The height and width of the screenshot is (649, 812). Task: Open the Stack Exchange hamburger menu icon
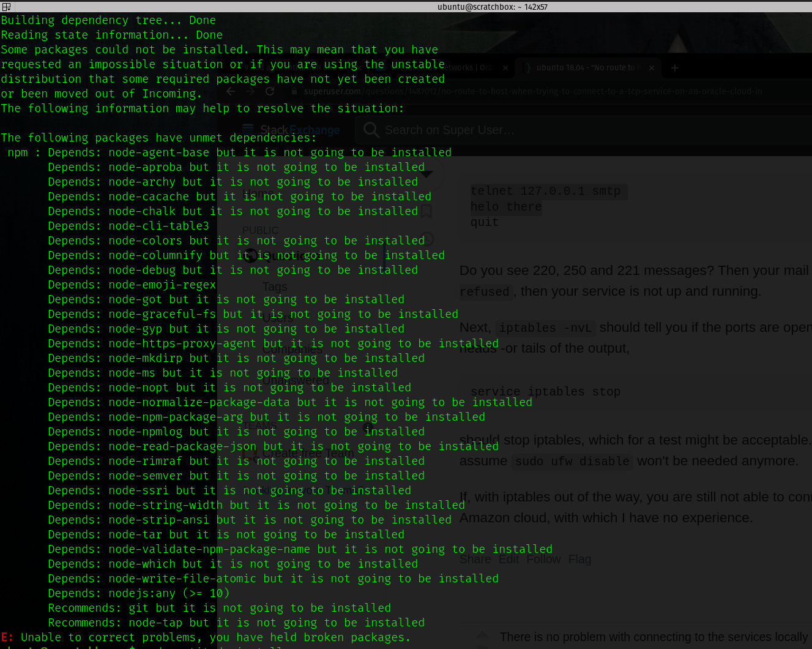click(x=248, y=129)
